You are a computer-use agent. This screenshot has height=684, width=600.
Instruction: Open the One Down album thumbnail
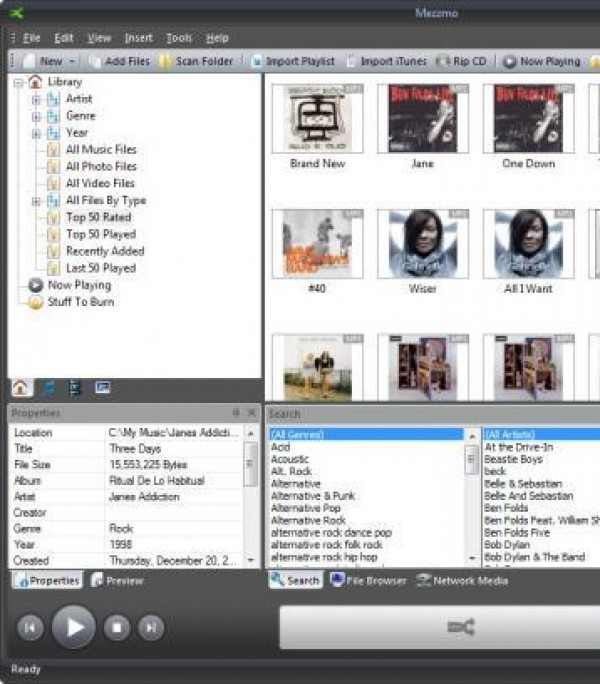click(528, 119)
